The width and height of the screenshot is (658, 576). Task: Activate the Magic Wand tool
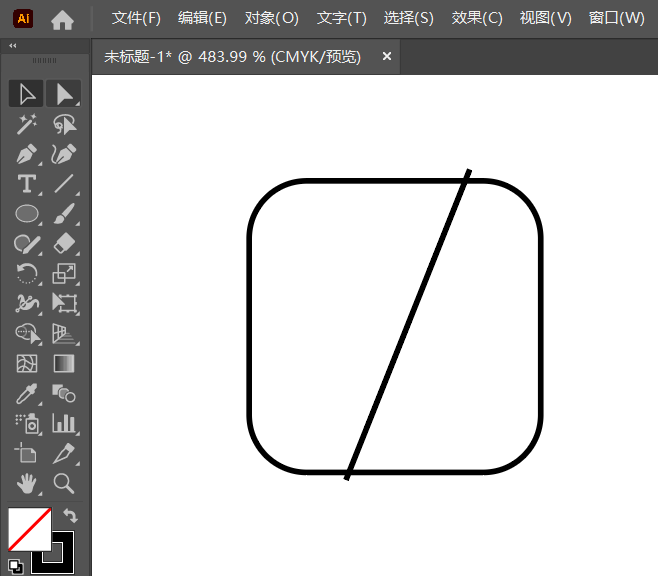(26, 124)
